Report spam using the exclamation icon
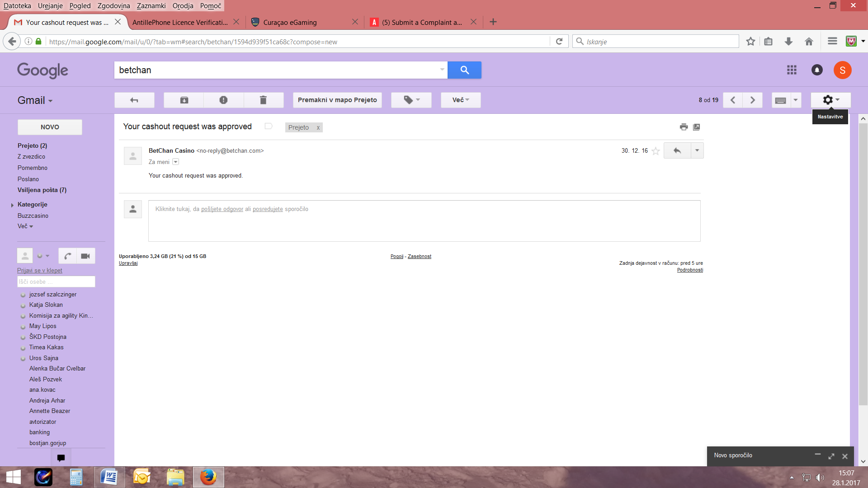The width and height of the screenshot is (868, 488). pos(223,100)
